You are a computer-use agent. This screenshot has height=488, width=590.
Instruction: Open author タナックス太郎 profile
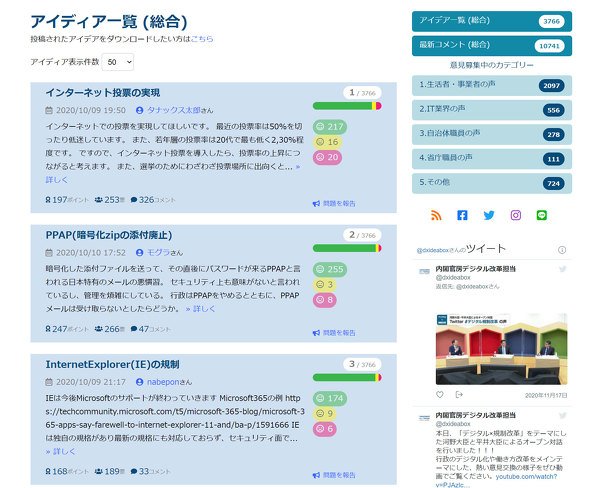[x=173, y=110]
